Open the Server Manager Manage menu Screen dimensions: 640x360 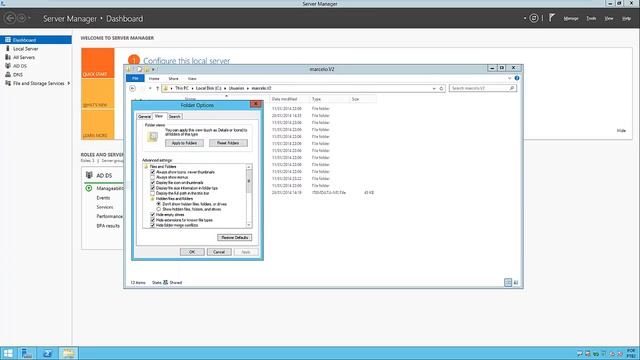tap(571, 18)
